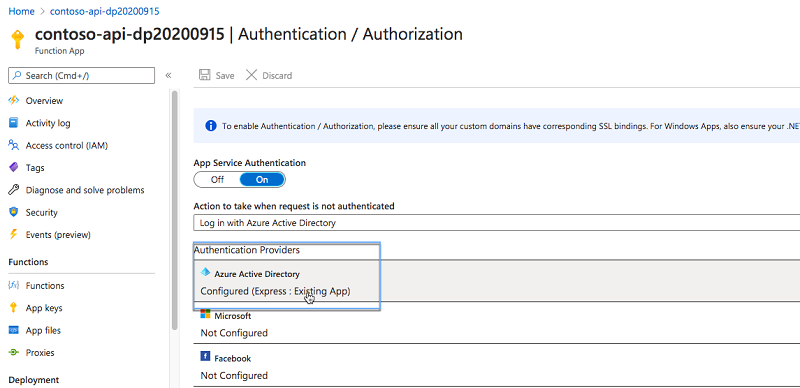
Task: Click the "Configured (Express : Existing App)" status text
Action: (x=276, y=291)
